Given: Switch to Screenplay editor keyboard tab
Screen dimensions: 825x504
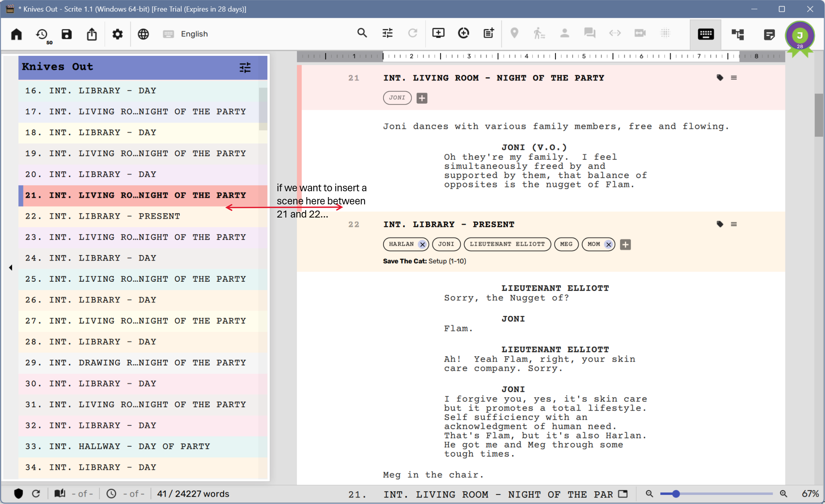Looking at the screenshot, I should 706,34.
